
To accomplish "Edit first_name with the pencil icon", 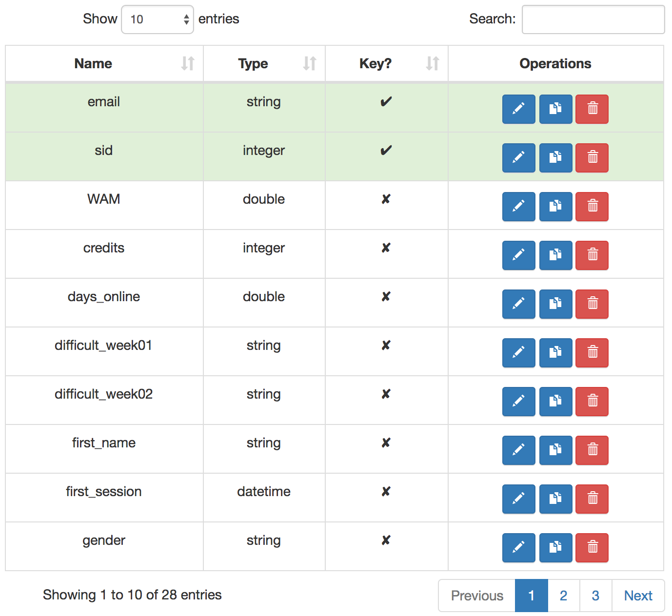I will (519, 450).
